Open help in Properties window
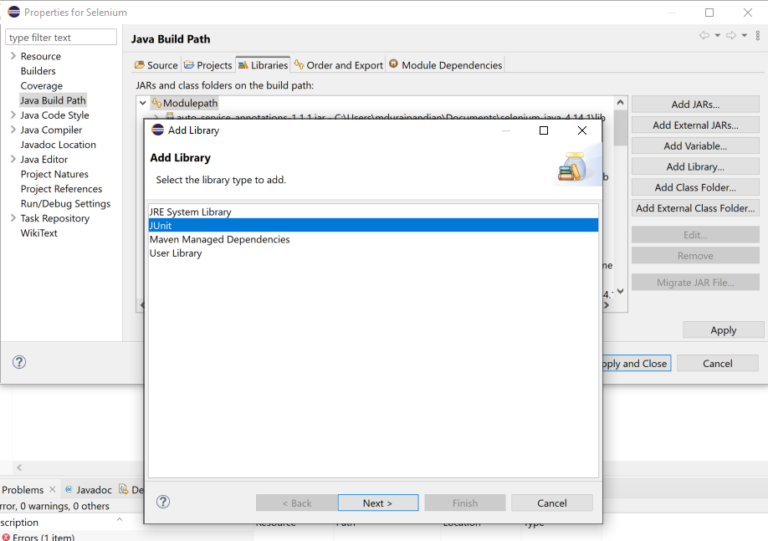This screenshot has height=541, width=768. (x=19, y=362)
